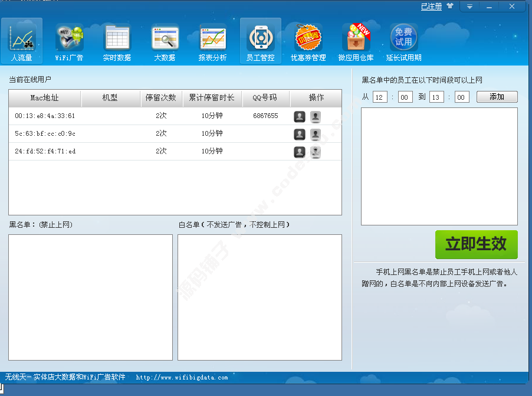This screenshot has height=396, width=532.
Task: Click the allowed time periods list box
Action: point(439,166)
